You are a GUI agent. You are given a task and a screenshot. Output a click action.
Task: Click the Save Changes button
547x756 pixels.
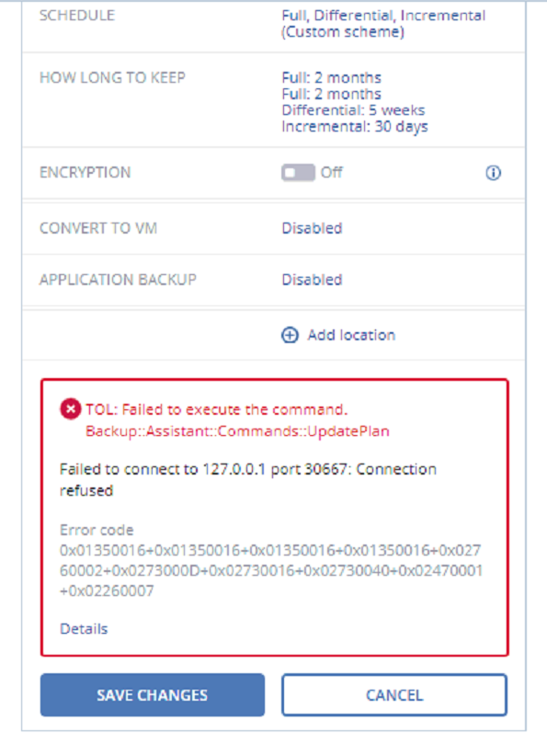153,694
